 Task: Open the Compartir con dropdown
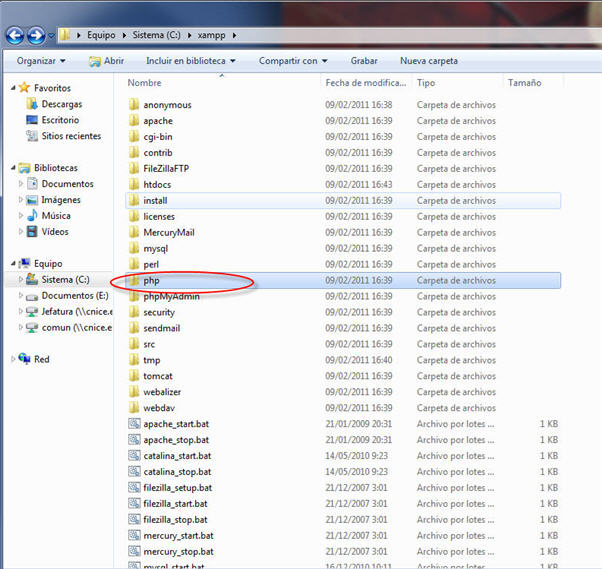(292, 61)
